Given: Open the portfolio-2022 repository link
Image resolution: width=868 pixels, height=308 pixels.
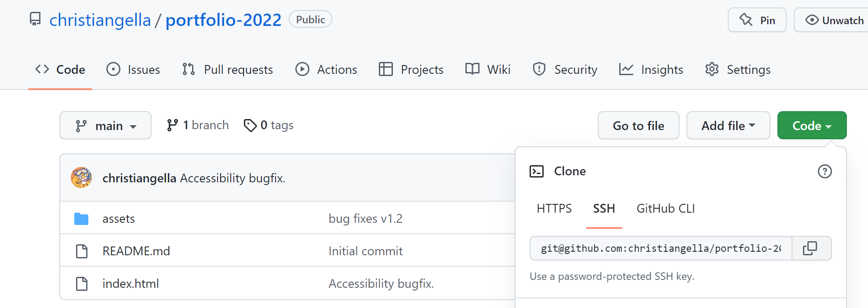Looking at the screenshot, I should tap(223, 20).
